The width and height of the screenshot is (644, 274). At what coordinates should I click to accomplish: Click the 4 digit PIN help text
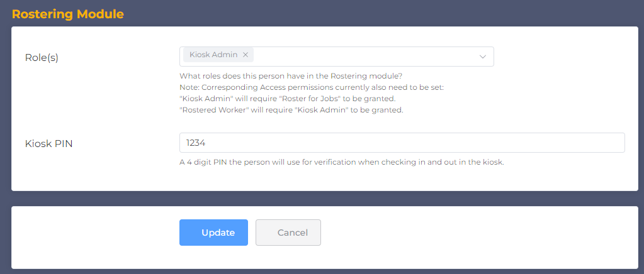point(342,162)
